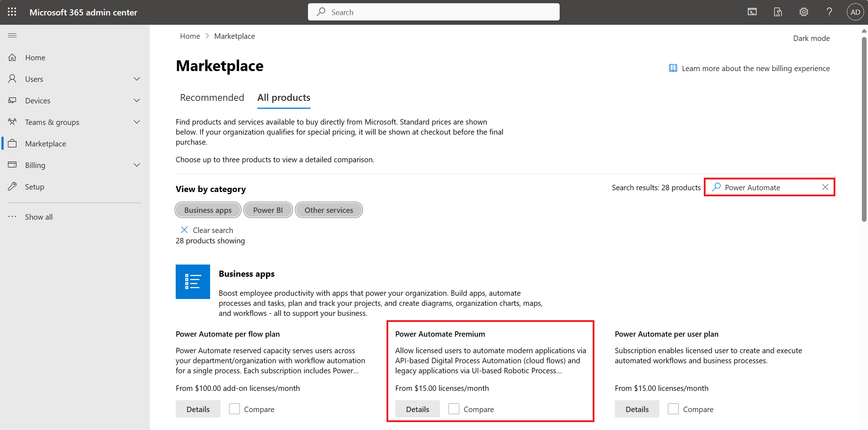868x430 pixels.
Task: Click Details for Power Automate Premium
Action: [x=417, y=409]
